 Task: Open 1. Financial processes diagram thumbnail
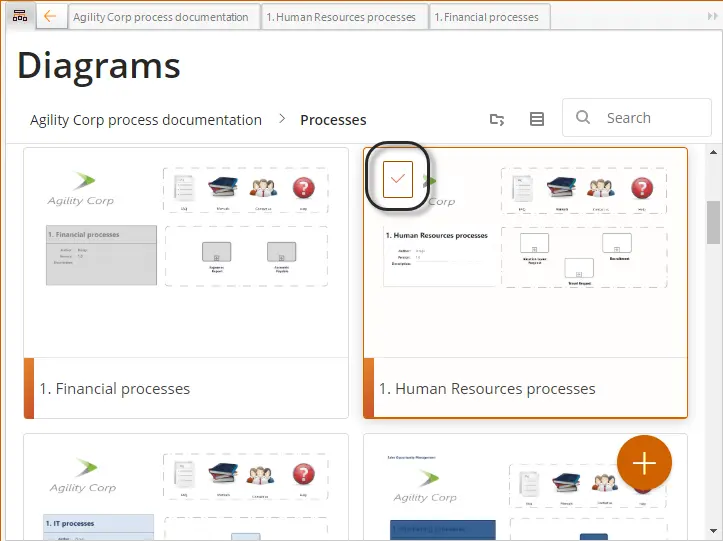[186, 252]
